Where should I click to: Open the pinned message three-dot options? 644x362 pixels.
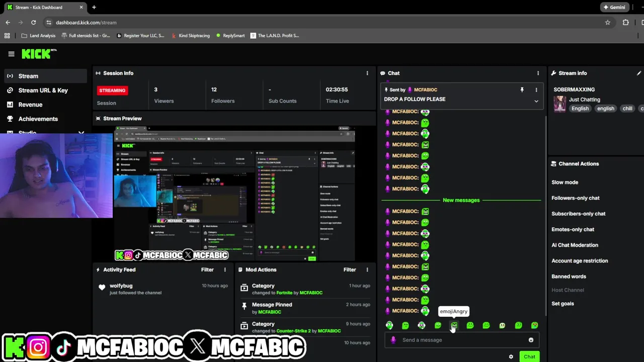[536, 90]
